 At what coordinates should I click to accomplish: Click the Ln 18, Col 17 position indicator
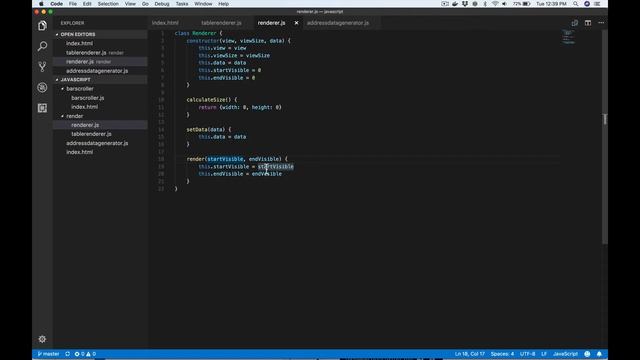[470, 354]
